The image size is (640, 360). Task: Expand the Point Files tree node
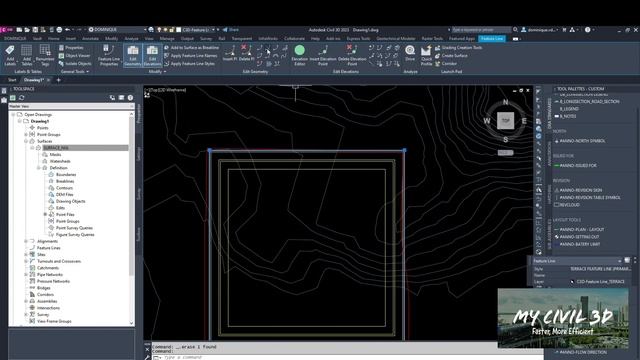(45, 215)
